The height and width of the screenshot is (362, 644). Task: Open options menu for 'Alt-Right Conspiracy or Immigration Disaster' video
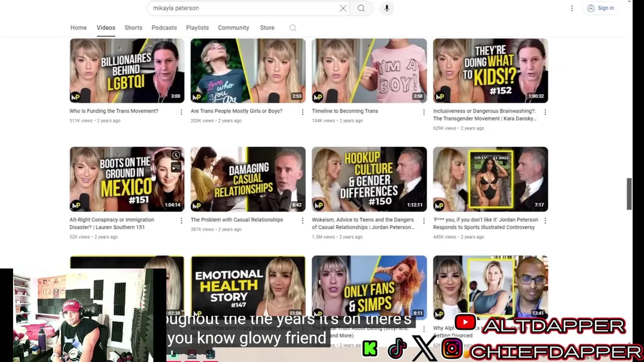[x=181, y=220]
